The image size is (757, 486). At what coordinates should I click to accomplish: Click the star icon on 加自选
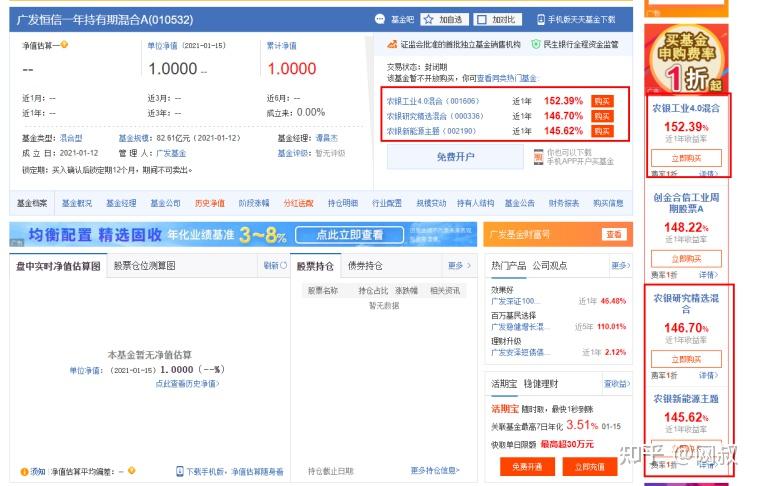pos(428,20)
